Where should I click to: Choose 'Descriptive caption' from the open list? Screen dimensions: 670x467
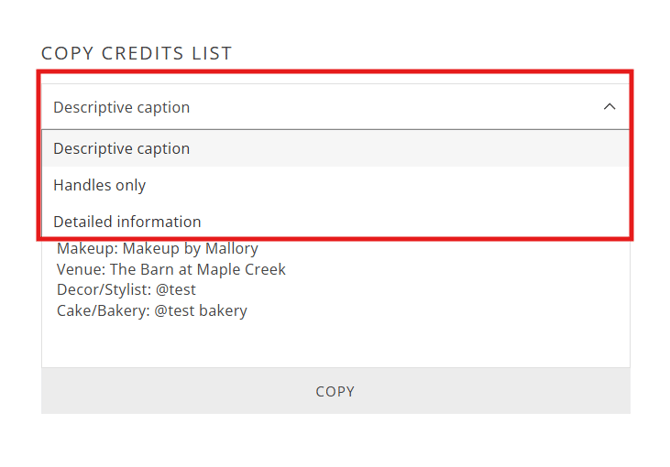pos(121,149)
